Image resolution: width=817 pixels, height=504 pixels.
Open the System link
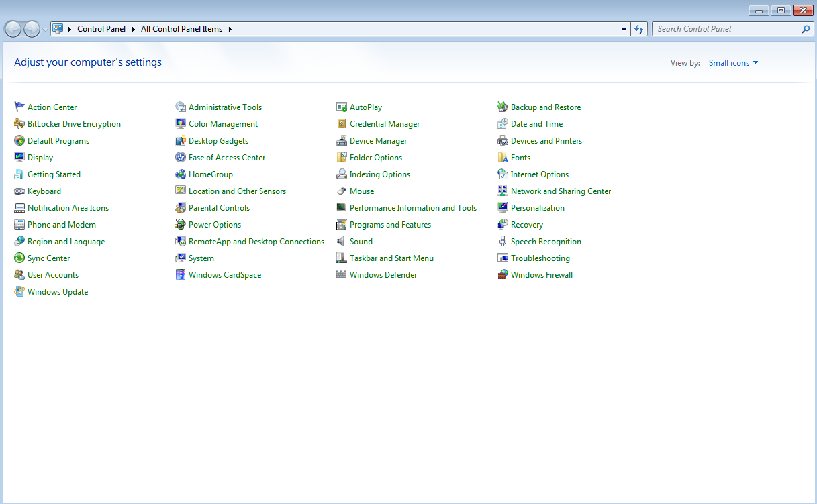pyautogui.click(x=201, y=258)
